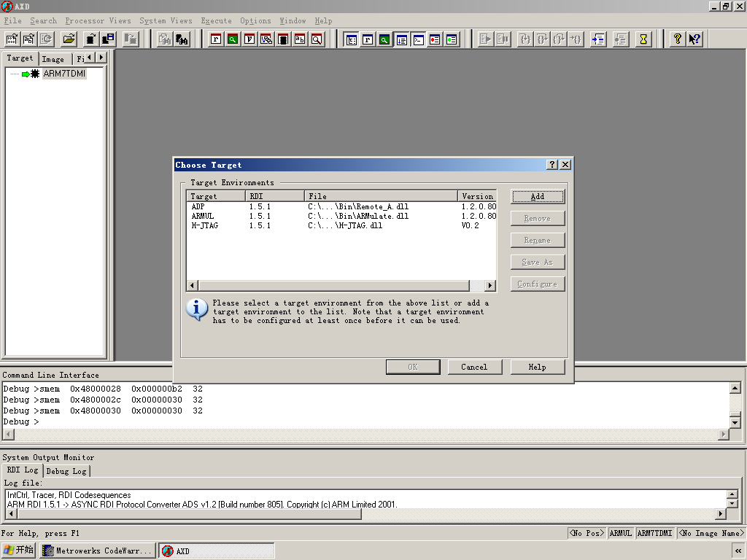Open the Watchpoints view green-dot icon
Screen dimensions: 747x560
coord(452,39)
